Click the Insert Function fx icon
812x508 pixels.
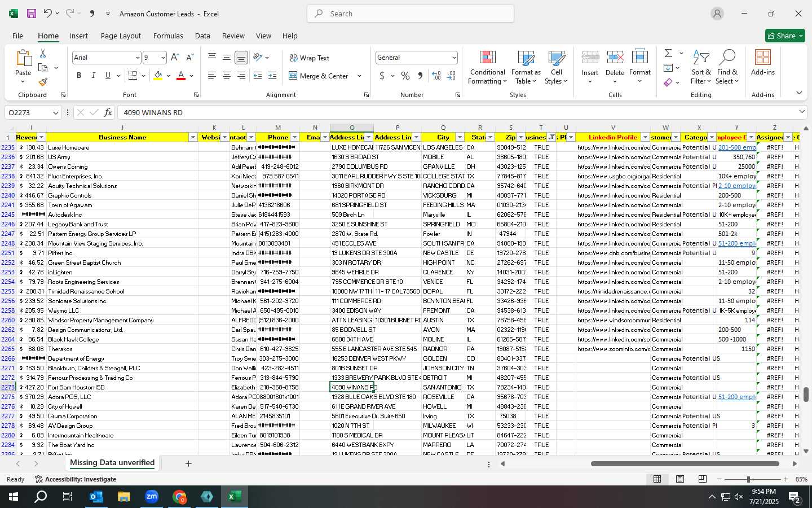point(108,112)
